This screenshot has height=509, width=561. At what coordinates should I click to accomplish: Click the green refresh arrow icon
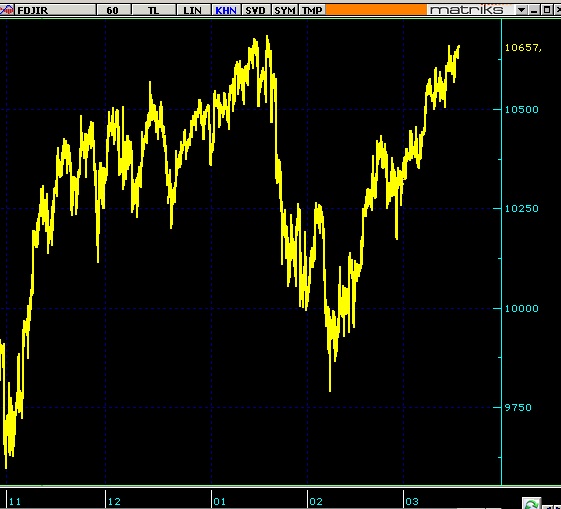(531, 504)
